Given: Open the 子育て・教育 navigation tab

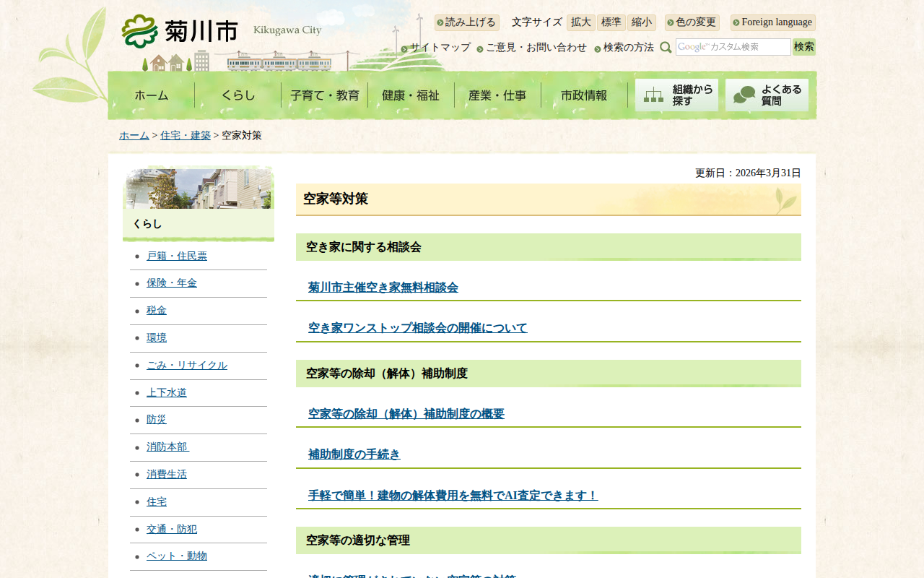Looking at the screenshot, I should click(324, 95).
